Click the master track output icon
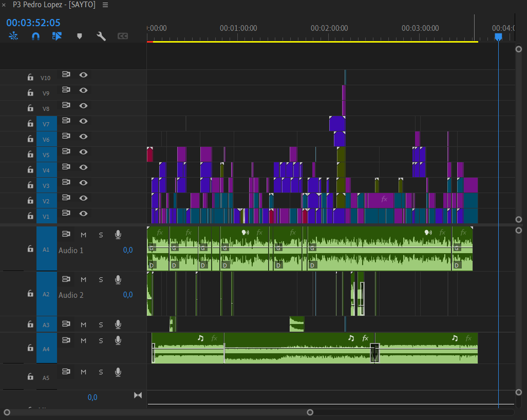The height and width of the screenshot is (420, 527). pos(138,395)
